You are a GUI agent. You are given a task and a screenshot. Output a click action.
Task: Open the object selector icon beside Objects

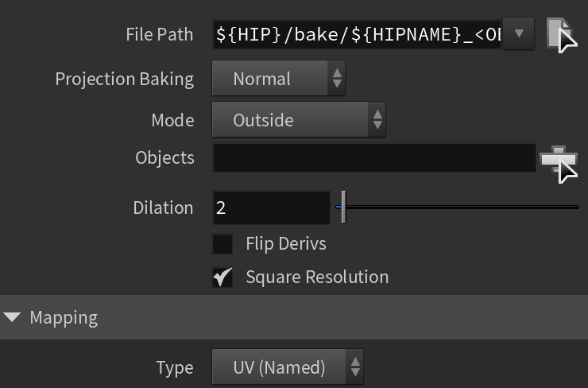tap(559, 164)
